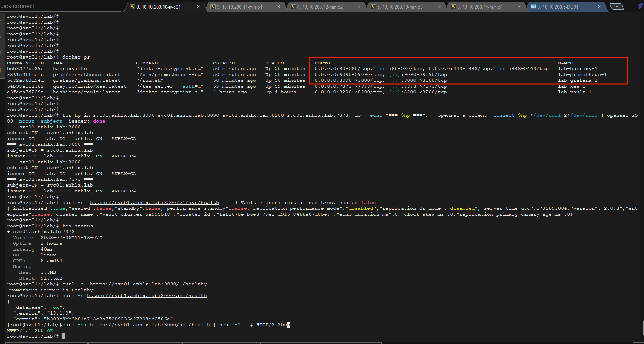644x344 pixels.
Task: Open the Grafana api/health link after curl -s
Action: point(147,296)
